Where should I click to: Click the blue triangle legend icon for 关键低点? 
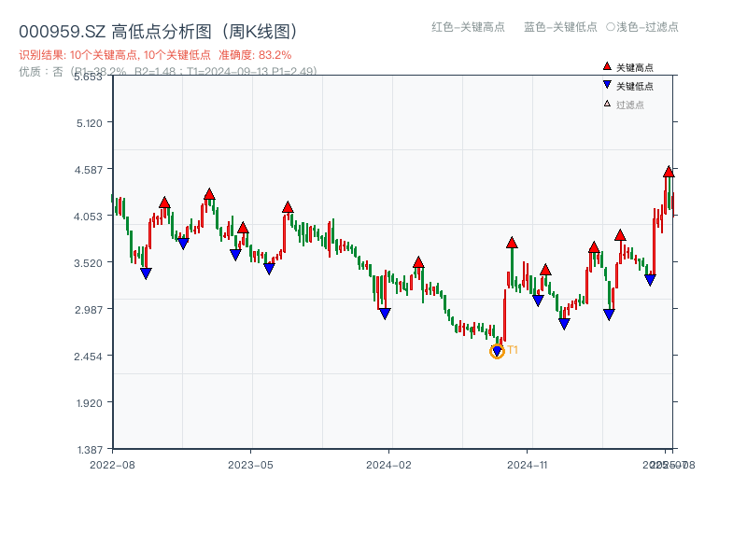[607, 85]
